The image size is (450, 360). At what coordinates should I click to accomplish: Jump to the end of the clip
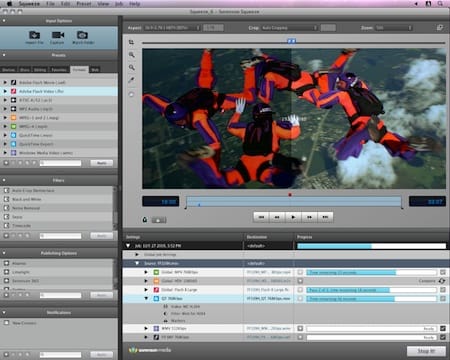[325, 217]
